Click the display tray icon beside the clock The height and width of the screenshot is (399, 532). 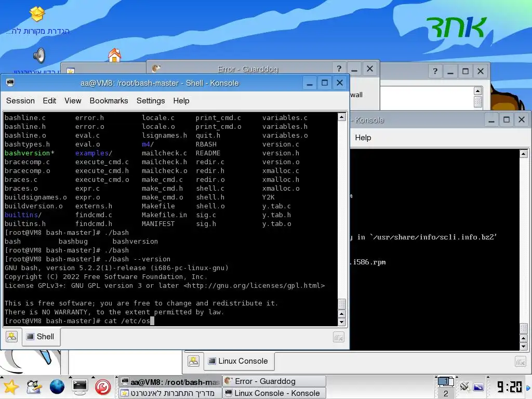478,387
